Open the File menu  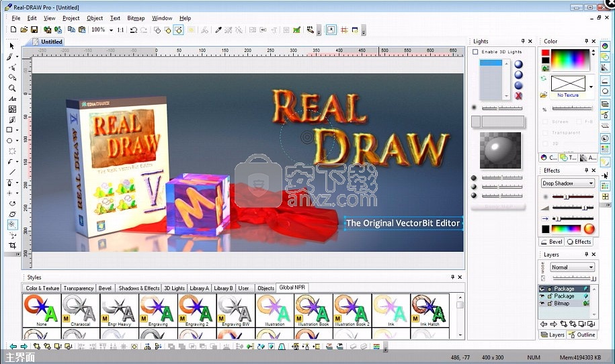16,18
